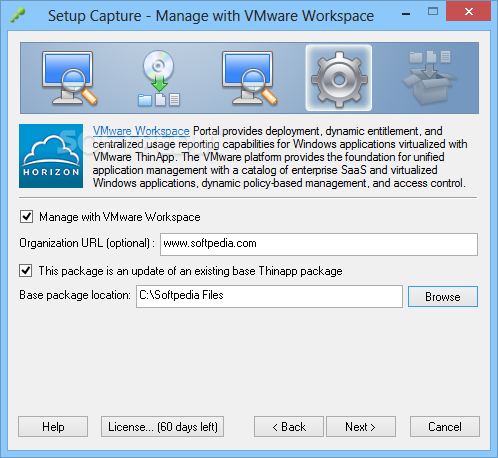Screen dimensions: 498x458
Task: Click the first prescan monitor-magnifier step icon
Action: click(x=69, y=79)
